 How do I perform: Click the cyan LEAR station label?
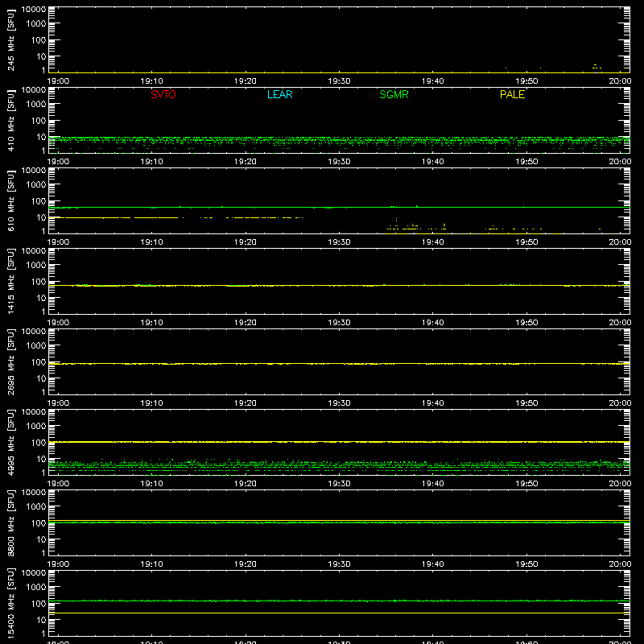click(279, 94)
